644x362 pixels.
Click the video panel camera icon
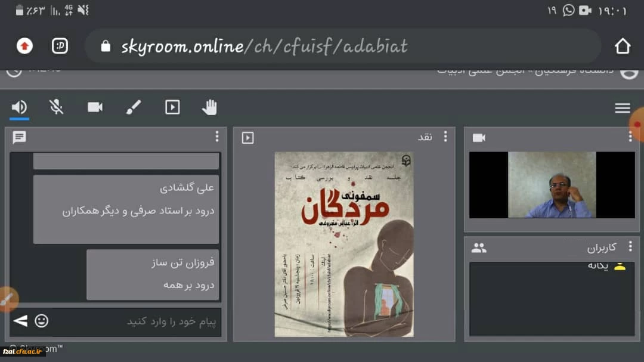[x=479, y=138]
